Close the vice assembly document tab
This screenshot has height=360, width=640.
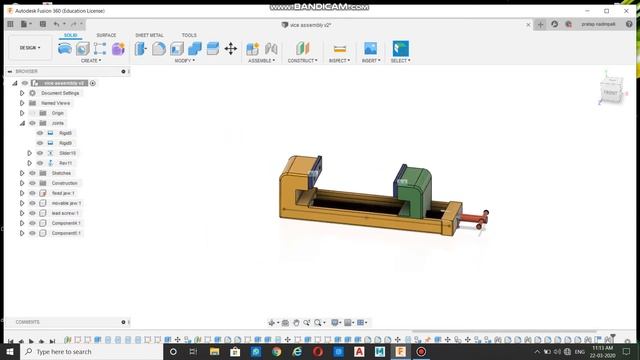(x=528, y=25)
